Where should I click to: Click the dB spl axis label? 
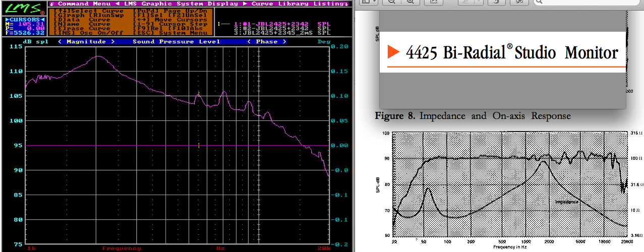point(35,41)
